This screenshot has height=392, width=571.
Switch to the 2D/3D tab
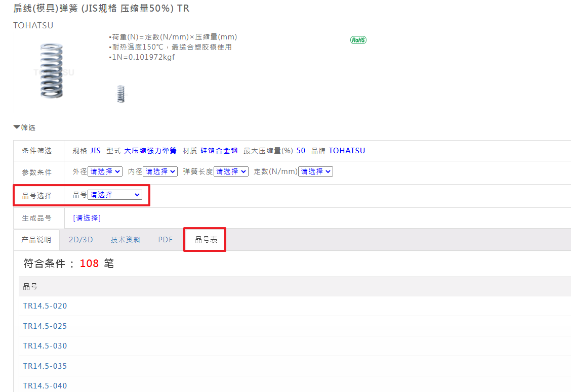coord(81,239)
